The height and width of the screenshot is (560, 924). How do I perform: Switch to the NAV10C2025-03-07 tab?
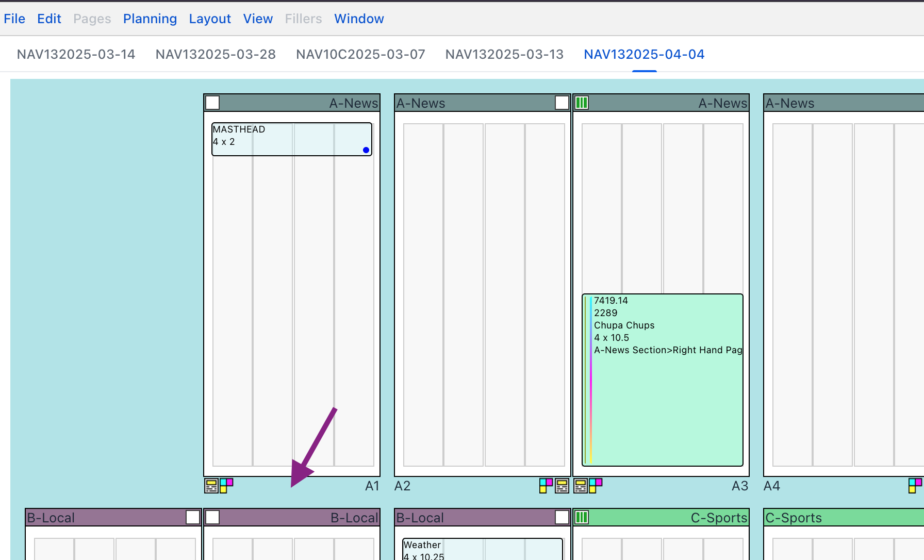pos(360,54)
